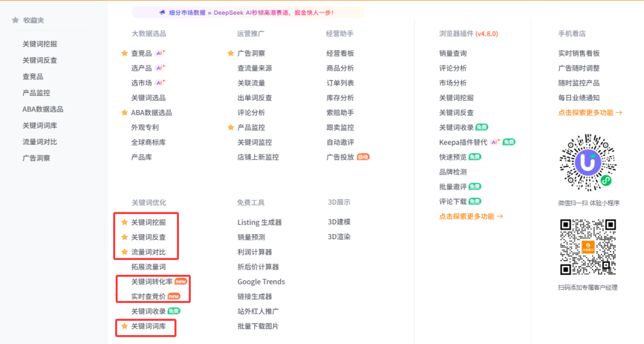The height and width of the screenshot is (344, 644).
Task: Open Google Trends under 免费工具
Action: [260, 281]
